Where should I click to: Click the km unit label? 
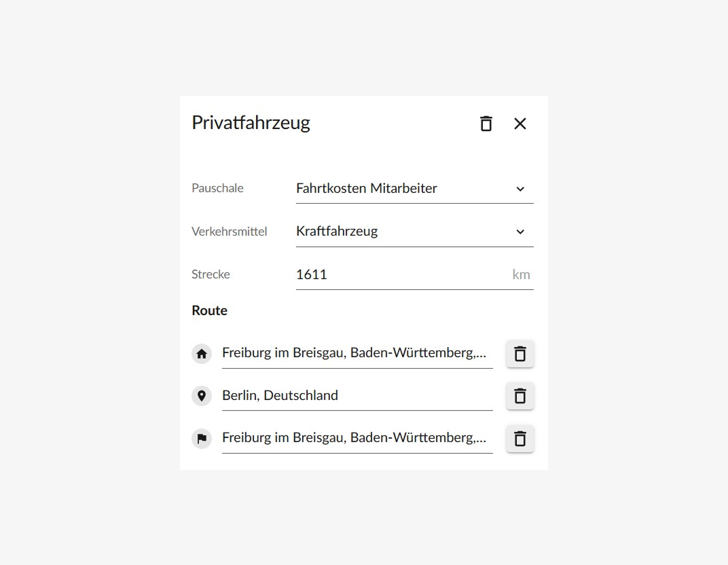pyautogui.click(x=522, y=274)
